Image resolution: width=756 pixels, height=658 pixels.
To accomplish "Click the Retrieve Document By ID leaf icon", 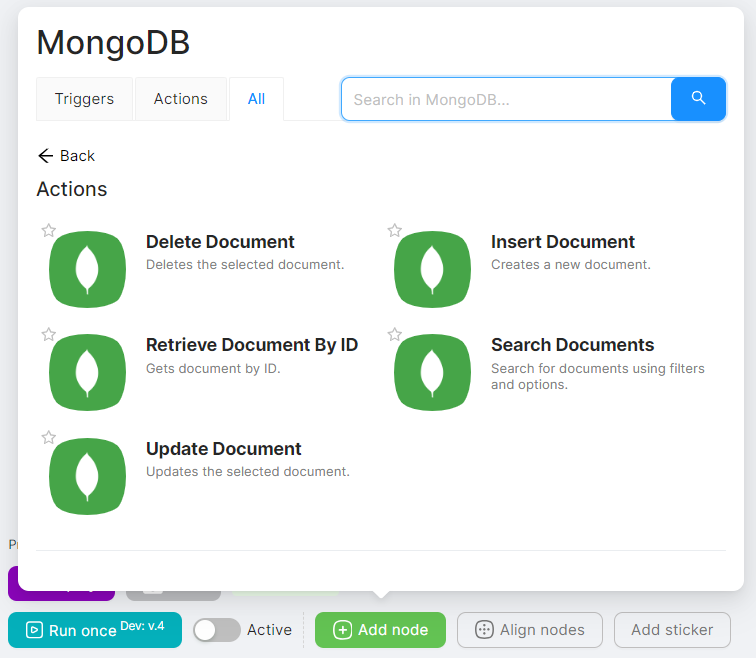I will coord(87,373).
